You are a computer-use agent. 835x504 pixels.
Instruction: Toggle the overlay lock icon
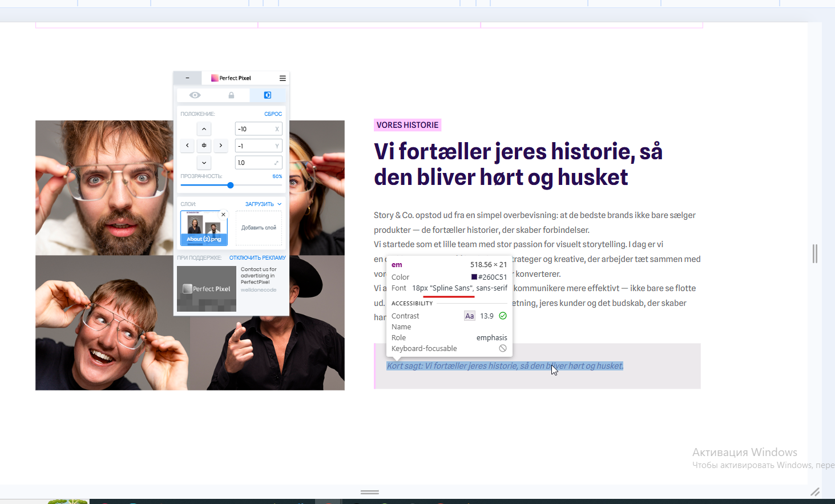[x=231, y=95]
